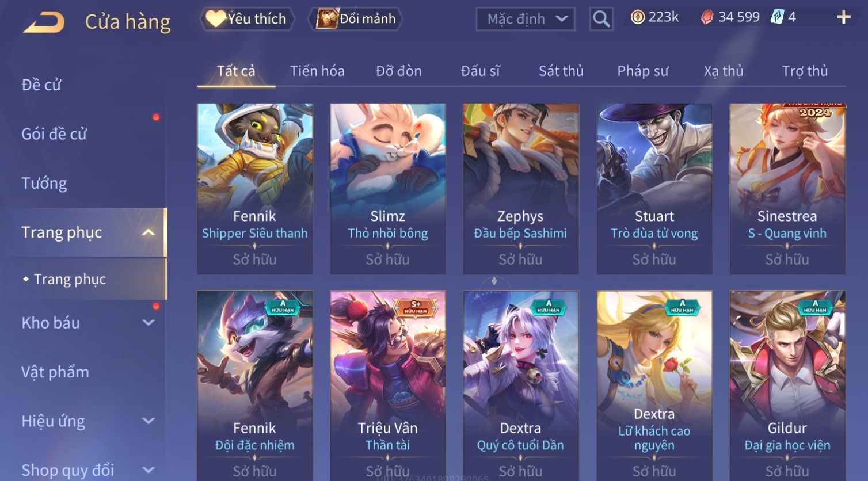This screenshot has height=481, width=868.
Task: Select Stuart Trò đùa tử vong skin
Action: click(654, 188)
